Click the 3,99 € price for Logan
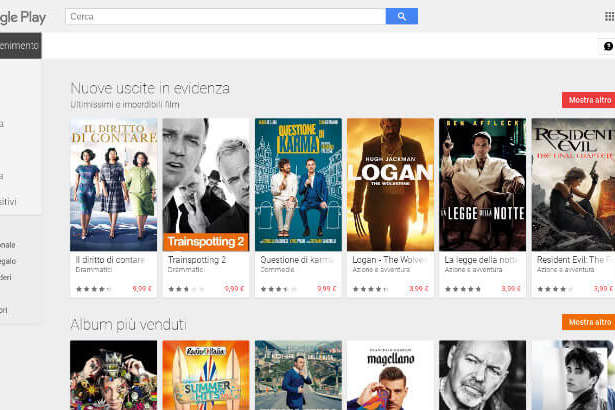This screenshot has height=410, width=615. pyautogui.click(x=419, y=289)
